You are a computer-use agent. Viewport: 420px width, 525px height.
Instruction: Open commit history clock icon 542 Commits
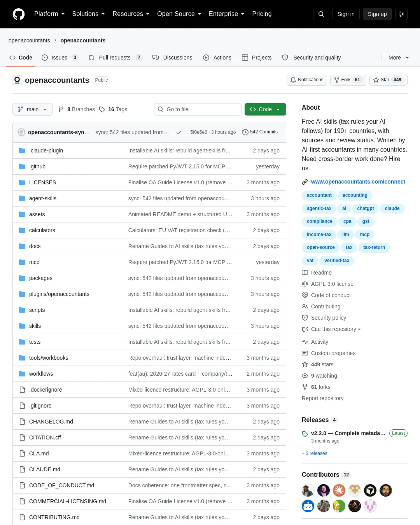pyautogui.click(x=245, y=132)
